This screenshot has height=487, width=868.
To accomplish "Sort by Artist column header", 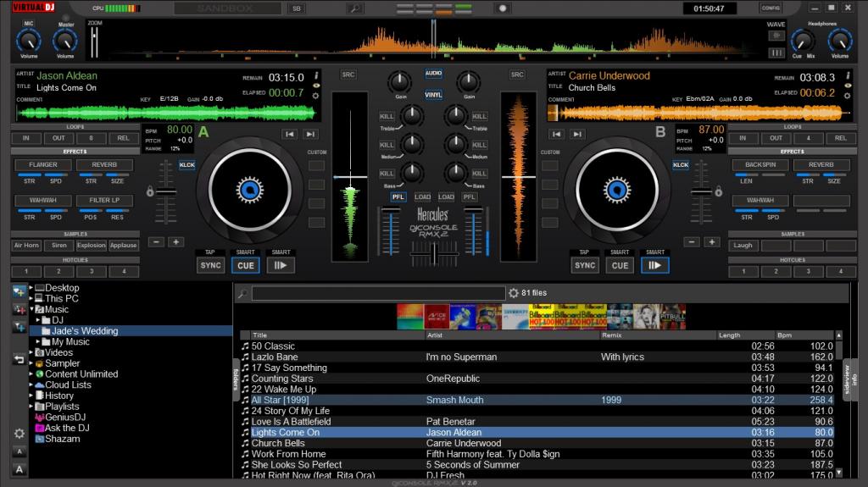I will pyautogui.click(x=511, y=335).
